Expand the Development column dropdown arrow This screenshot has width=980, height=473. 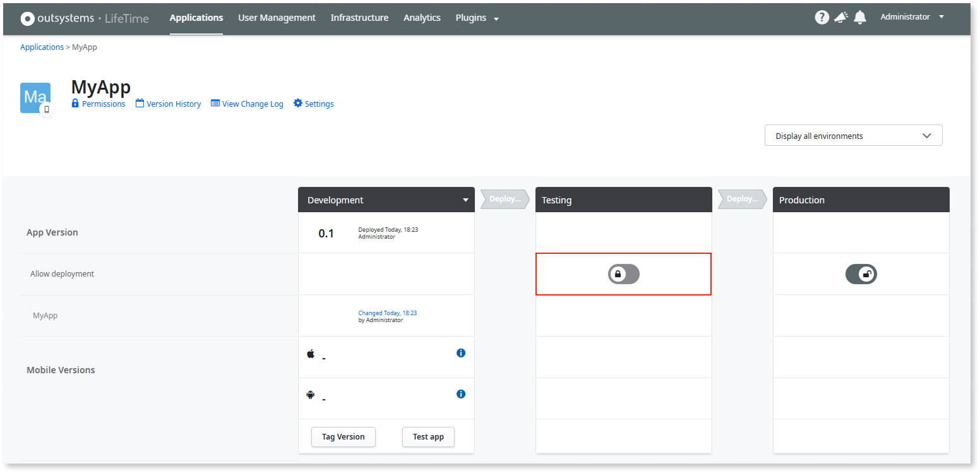[465, 200]
